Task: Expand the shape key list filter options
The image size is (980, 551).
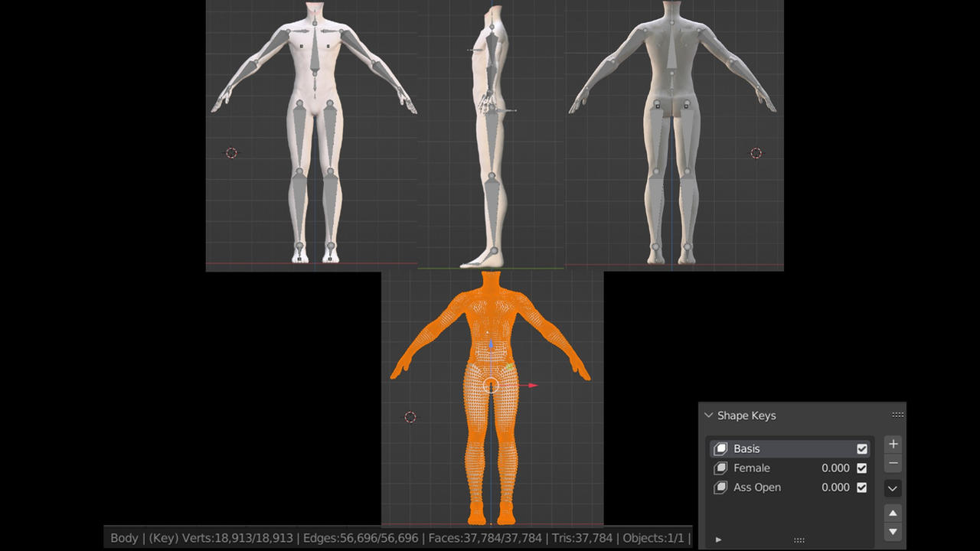Action: click(718, 540)
